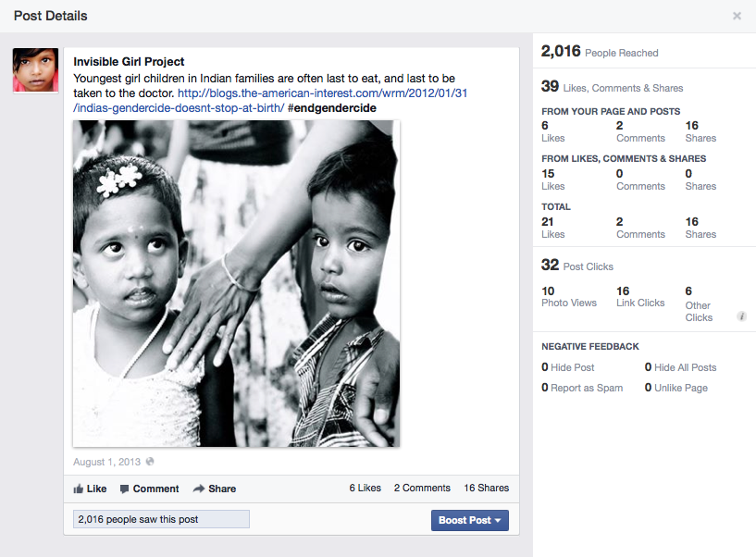Click the Share text under the post
Viewport: 756px width, 557px height.
(x=222, y=489)
